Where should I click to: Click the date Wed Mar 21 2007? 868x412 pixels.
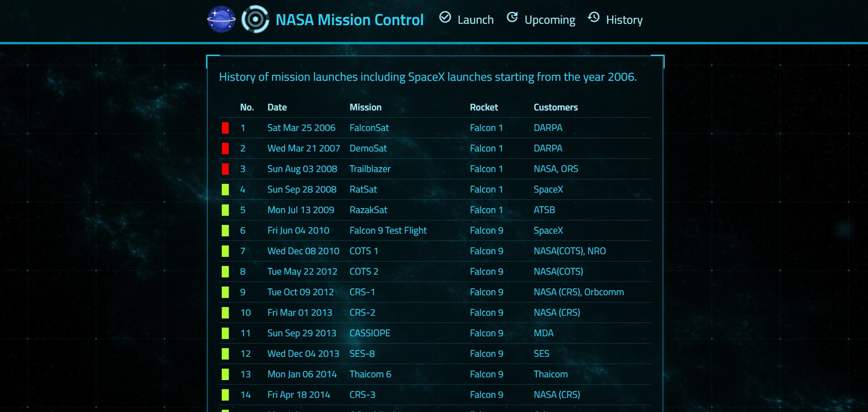coord(304,148)
